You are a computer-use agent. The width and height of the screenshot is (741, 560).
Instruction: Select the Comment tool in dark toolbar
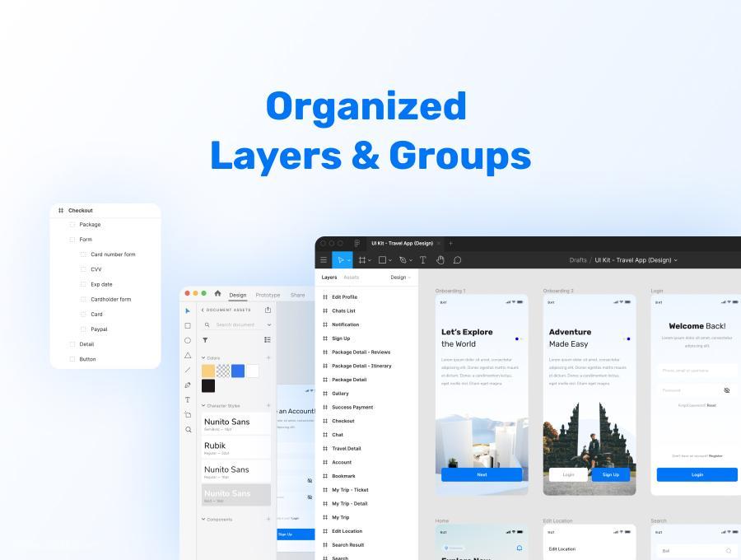pyautogui.click(x=457, y=260)
